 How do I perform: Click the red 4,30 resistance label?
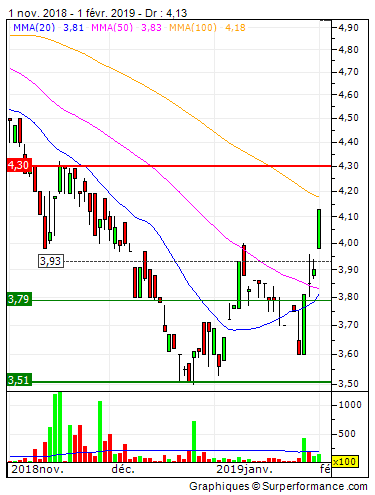coord(19,165)
